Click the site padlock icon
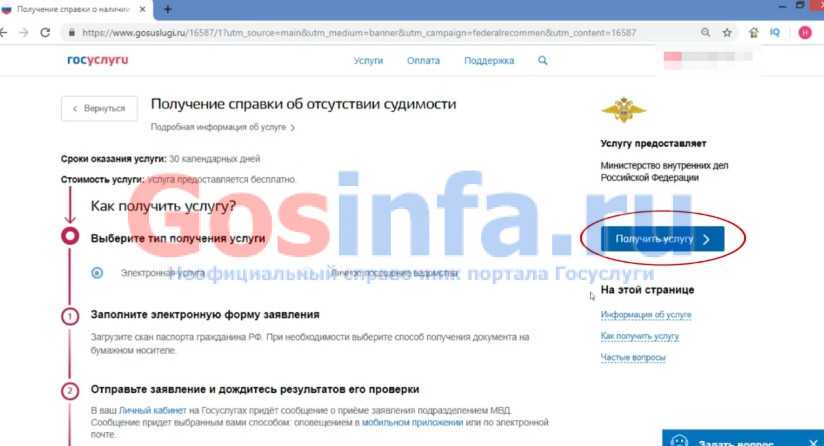Image resolution: width=824 pixels, height=446 pixels. pos(71,33)
